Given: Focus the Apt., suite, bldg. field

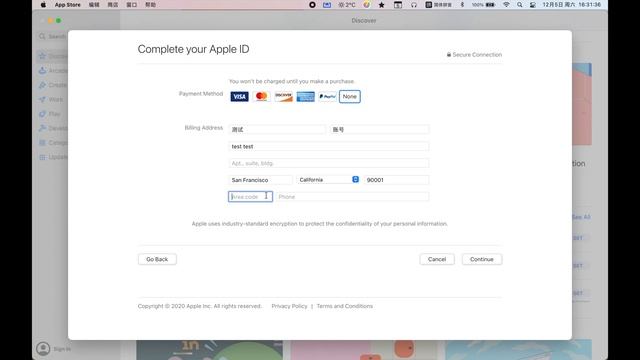Looking at the screenshot, I should (329, 163).
